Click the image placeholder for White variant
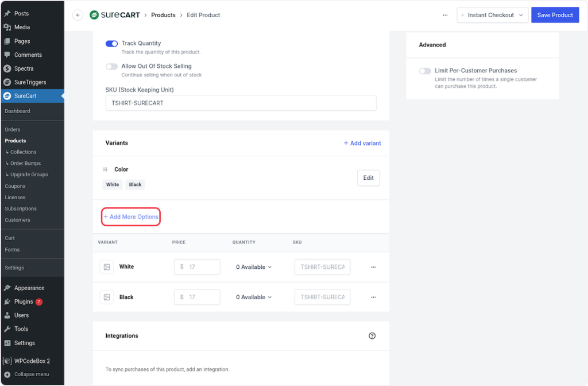This screenshot has height=386, width=588. (107, 267)
